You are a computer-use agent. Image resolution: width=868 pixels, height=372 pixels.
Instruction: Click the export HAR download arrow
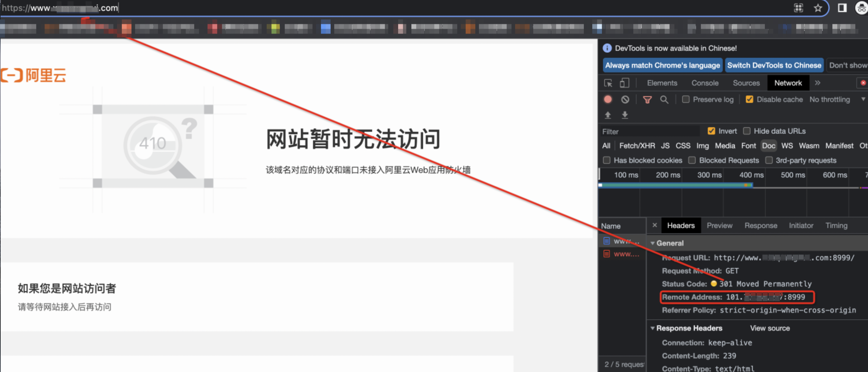pos(625,115)
